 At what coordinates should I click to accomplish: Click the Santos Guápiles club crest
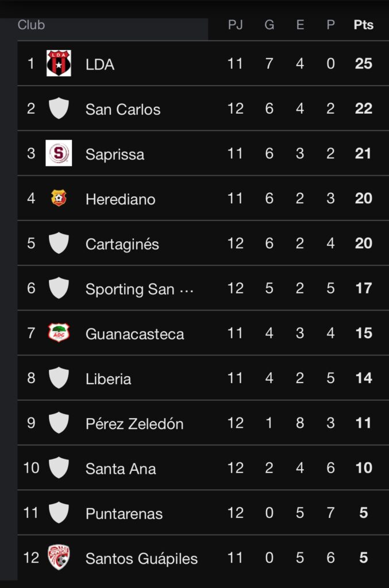click(x=59, y=558)
